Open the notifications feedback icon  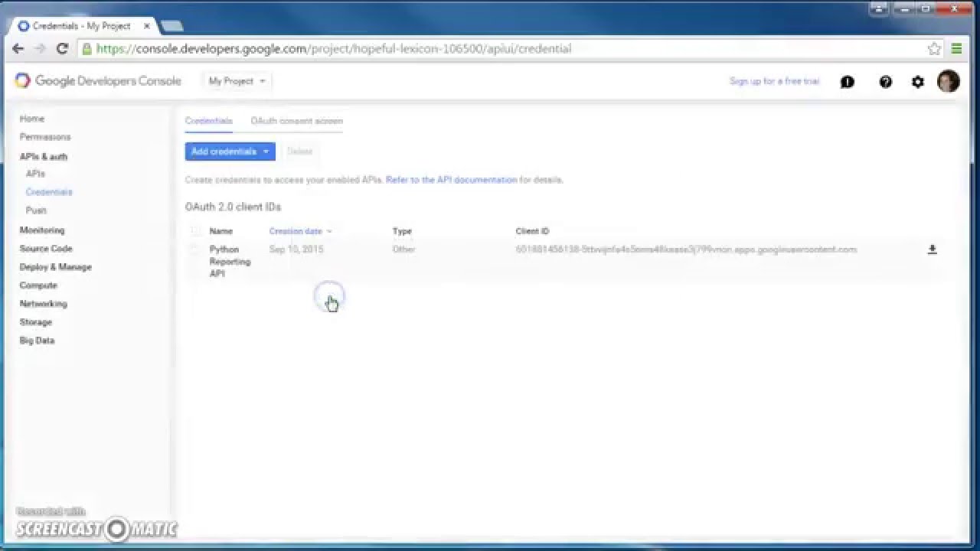click(847, 81)
